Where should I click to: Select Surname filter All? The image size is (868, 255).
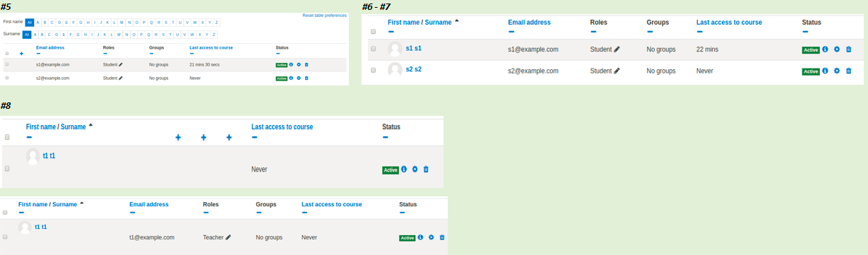[27, 34]
